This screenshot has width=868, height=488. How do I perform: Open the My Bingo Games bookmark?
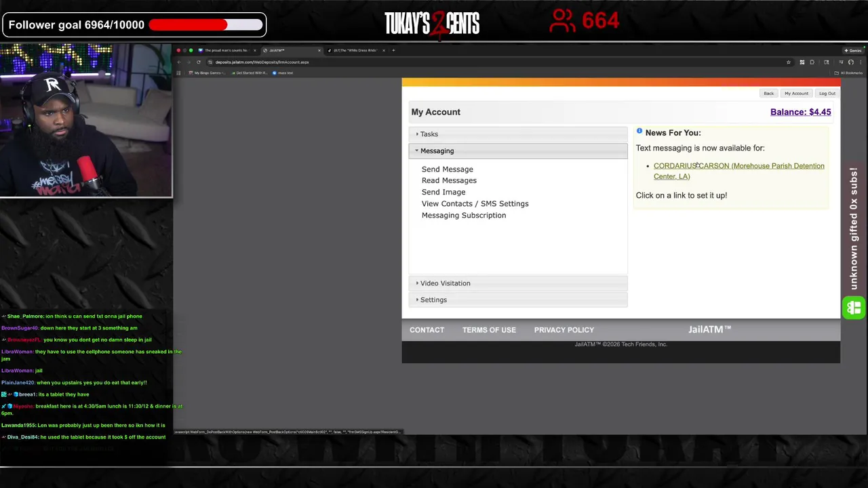pyautogui.click(x=207, y=73)
